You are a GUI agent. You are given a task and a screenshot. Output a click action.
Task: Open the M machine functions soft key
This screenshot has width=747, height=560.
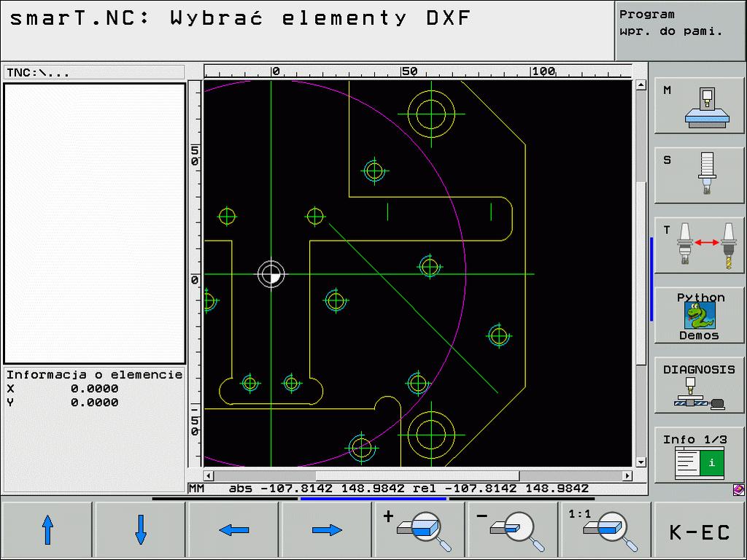[x=699, y=106]
